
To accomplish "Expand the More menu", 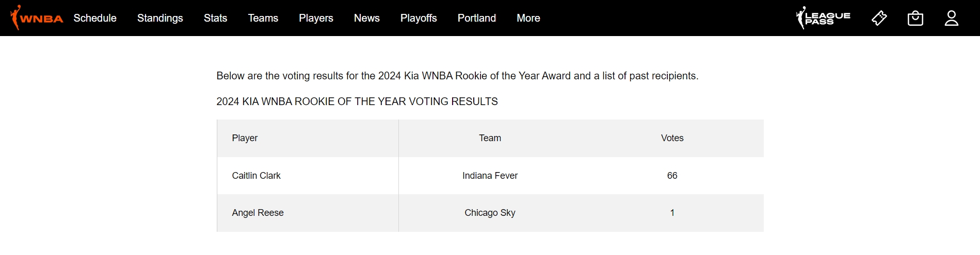I will (x=528, y=18).
